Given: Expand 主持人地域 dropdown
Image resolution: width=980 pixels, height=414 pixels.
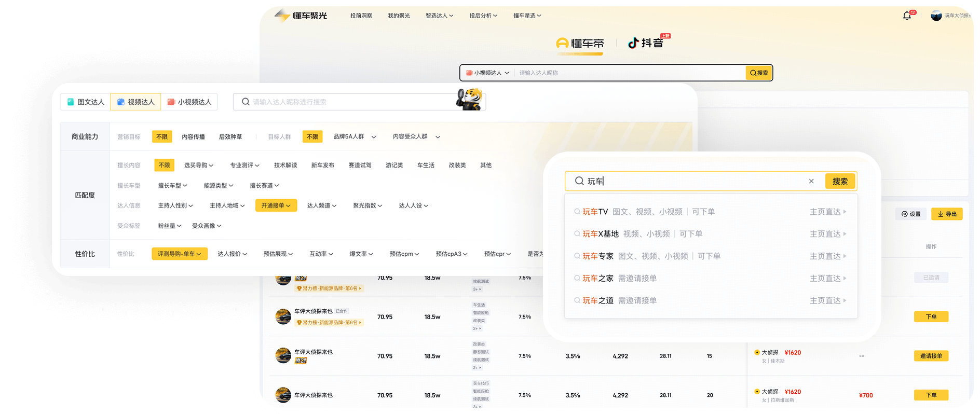Looking at the screenshot, I should click(x=227, y=206).
